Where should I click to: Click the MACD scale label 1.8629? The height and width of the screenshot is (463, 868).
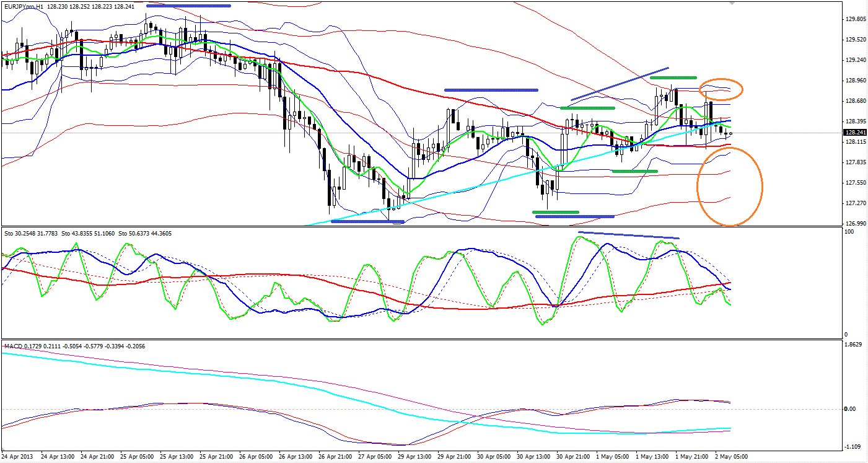click(x=854, y=345)
